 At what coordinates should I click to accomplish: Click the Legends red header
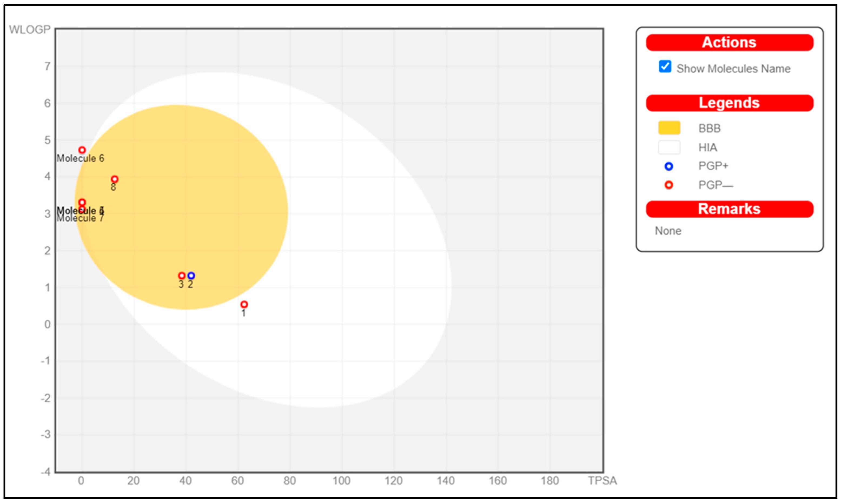tap(729, 103)
